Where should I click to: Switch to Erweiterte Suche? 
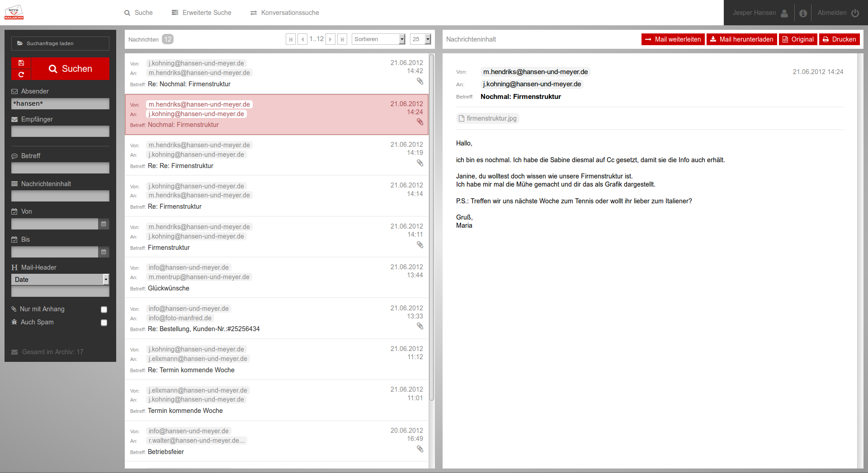pos(202,13)
